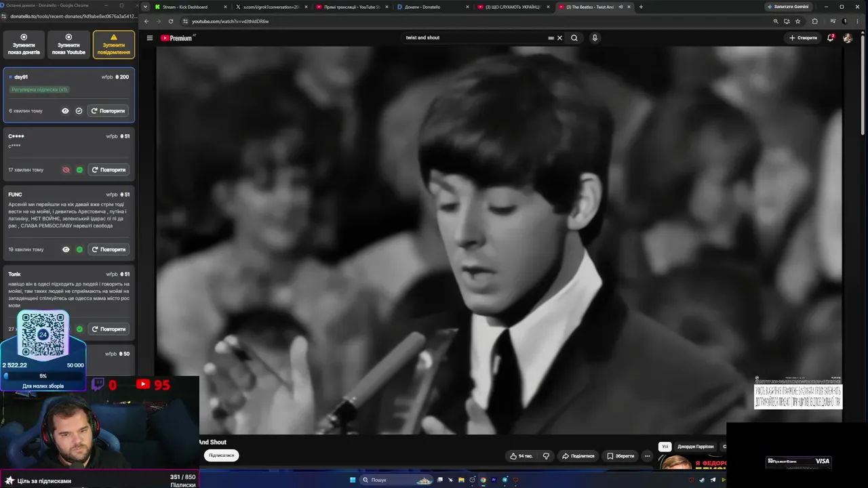Submit search with the magnifier button
Viewport: 868px width, 488px height.
pos(574,38)
